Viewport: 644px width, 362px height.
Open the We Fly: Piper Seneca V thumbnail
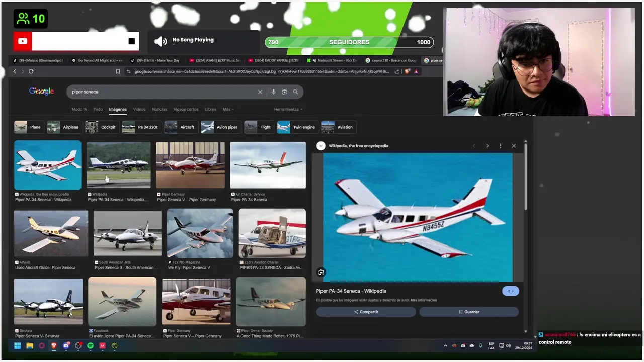pyautogui.click(x=200, y=234)
